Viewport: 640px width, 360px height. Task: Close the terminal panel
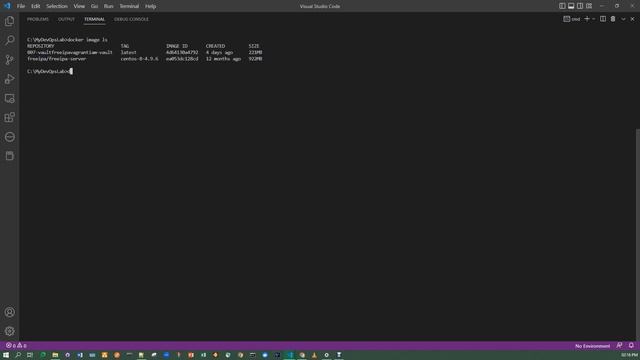pyautogui.click(x=632, y=19)
